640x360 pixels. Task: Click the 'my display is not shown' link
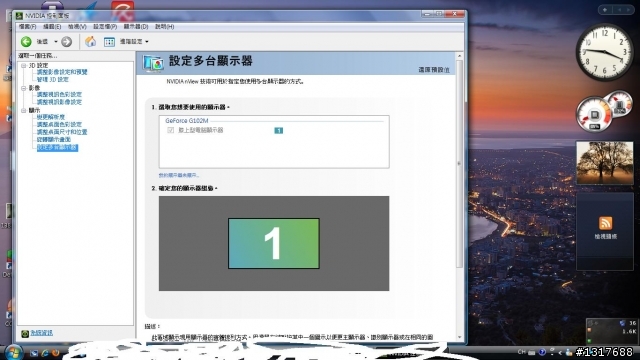(x=179, y=175)
